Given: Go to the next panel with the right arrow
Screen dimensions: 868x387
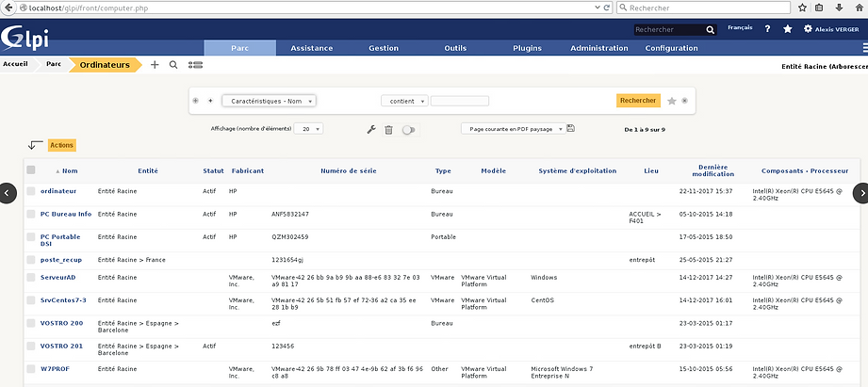Looking at the screenshot, I should tap(861, 193).
